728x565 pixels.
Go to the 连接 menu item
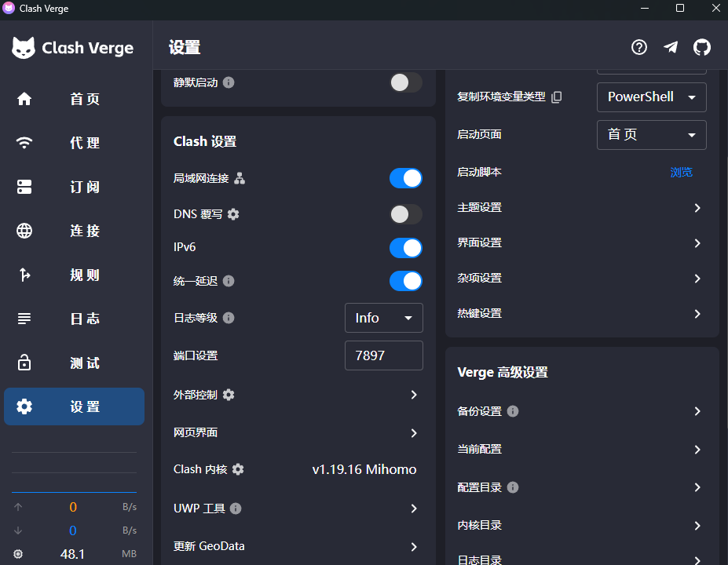coord(75,231)
